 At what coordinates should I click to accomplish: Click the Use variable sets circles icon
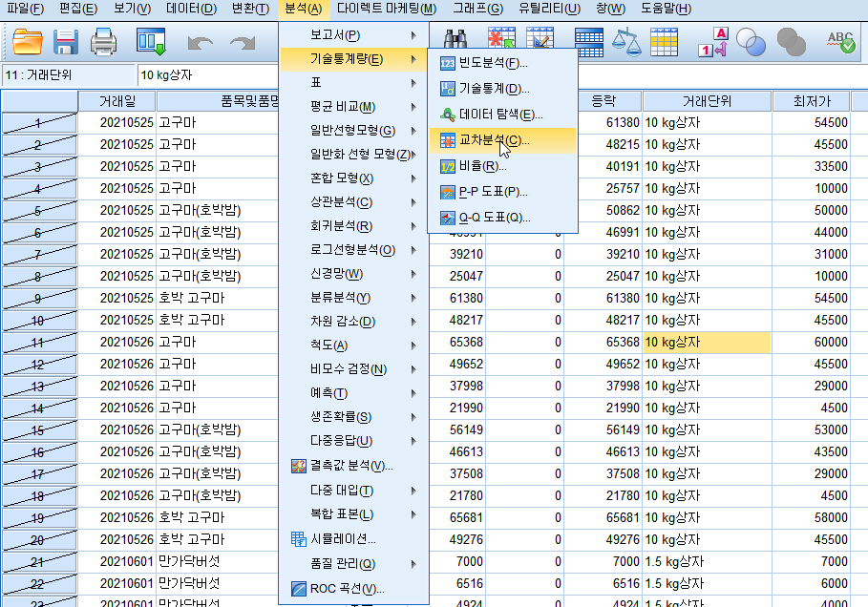coord(752,42)
